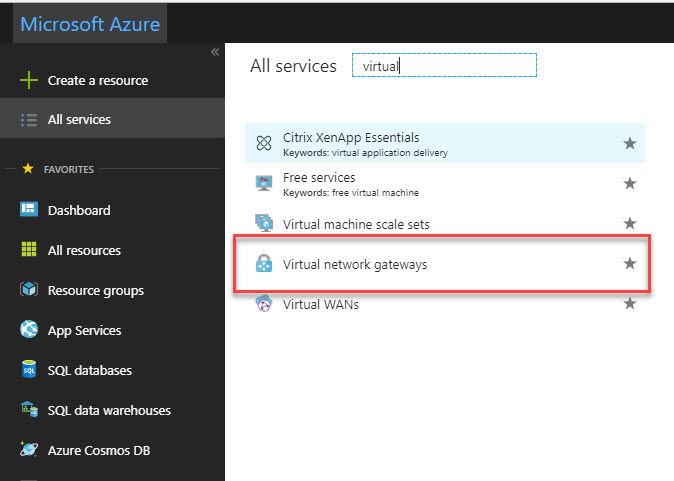Click the Virtual network gateways lock icon
The image size is (674, 481).
coord(264,264)
